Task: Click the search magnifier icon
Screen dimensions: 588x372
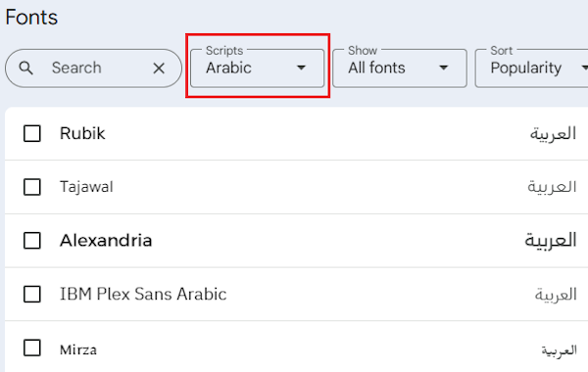Action: (x=25, y=69)
